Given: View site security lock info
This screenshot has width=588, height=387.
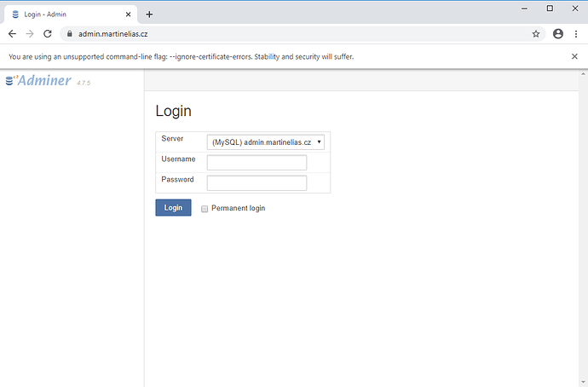Looking at the screenshot, I should point(69,34).
